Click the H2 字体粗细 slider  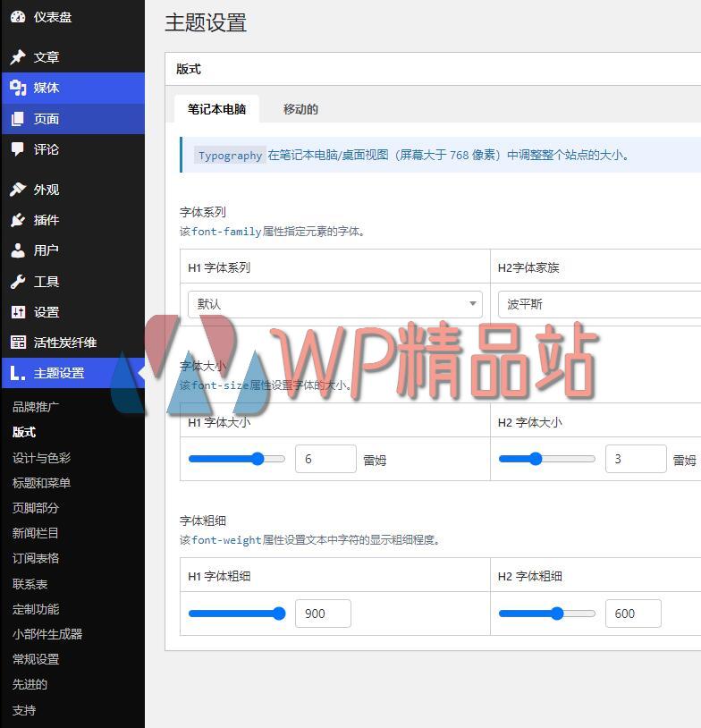click(547, 614)
